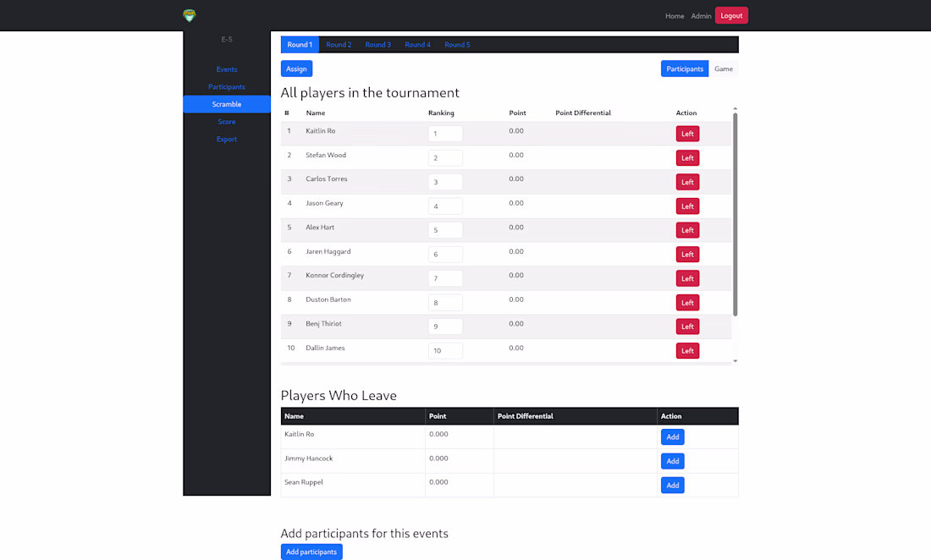Click the name Konnor Cordingley in the table

pos(335,275)
